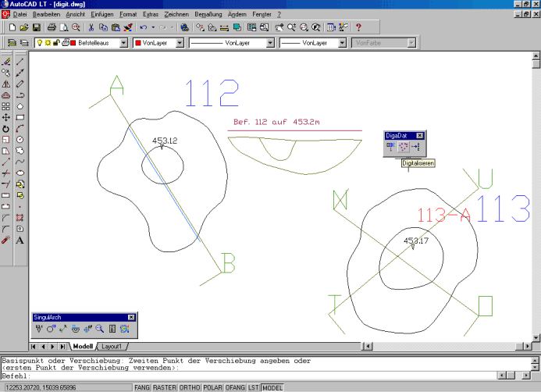Image resolution: width=541 pixels, height=392 pixels.
Task: Select the Text tool (letter A)
Action: click(20, 240)
